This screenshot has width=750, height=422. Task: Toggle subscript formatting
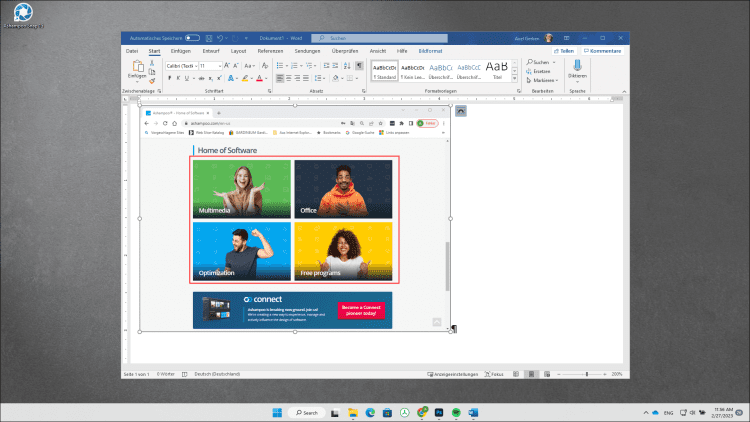[210, 78]
